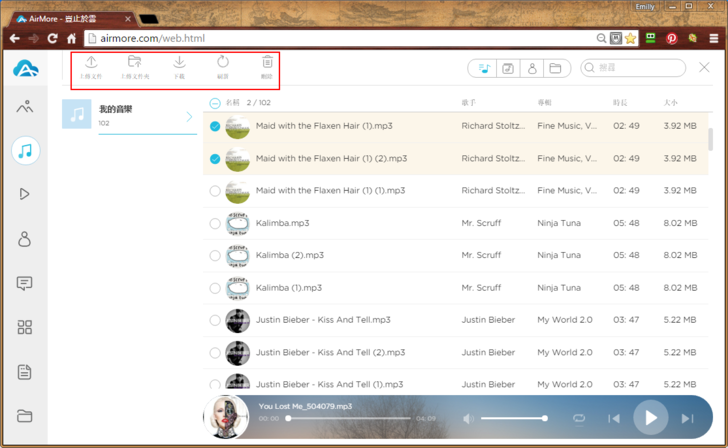Click the upload file icon
The image size is (728, 448).
click(x=91, y=66)
